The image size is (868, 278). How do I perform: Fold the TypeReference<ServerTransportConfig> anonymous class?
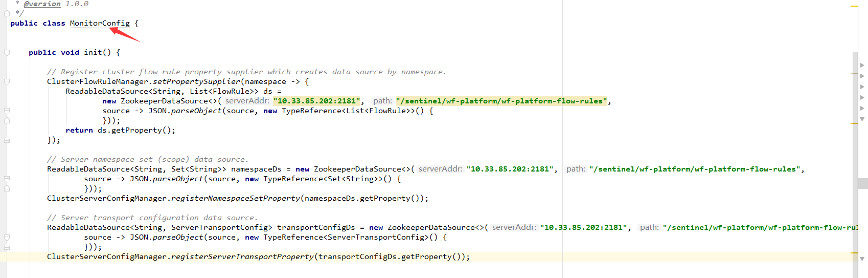7,237
